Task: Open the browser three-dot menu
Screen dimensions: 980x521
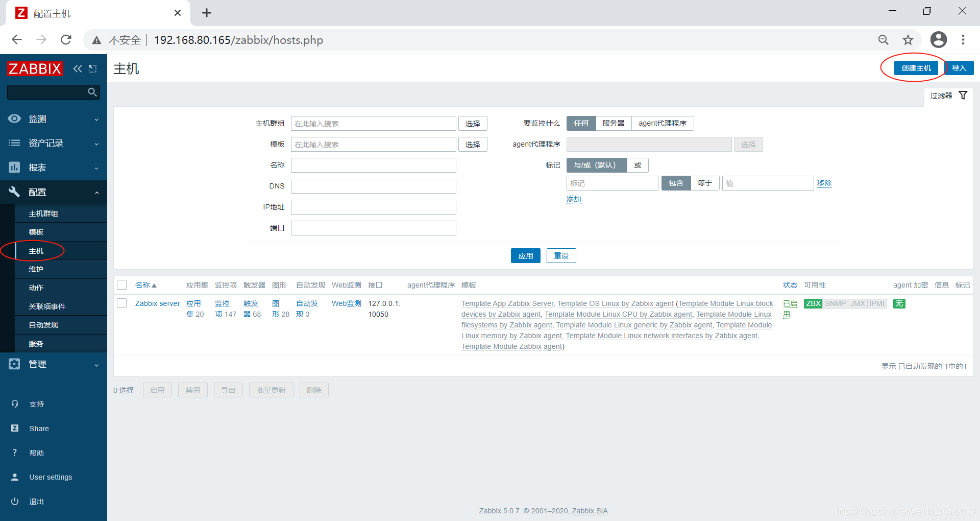Action: pos(963,40)
